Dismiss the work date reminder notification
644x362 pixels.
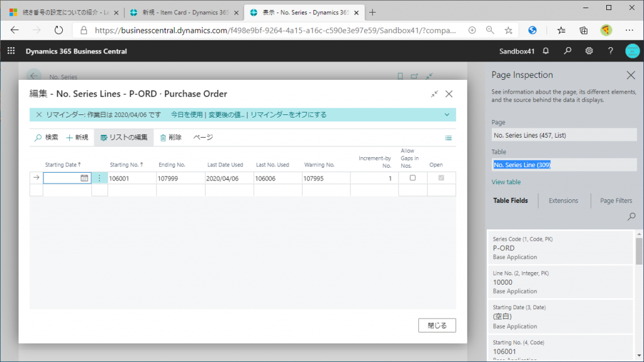[x=39, y=114]
